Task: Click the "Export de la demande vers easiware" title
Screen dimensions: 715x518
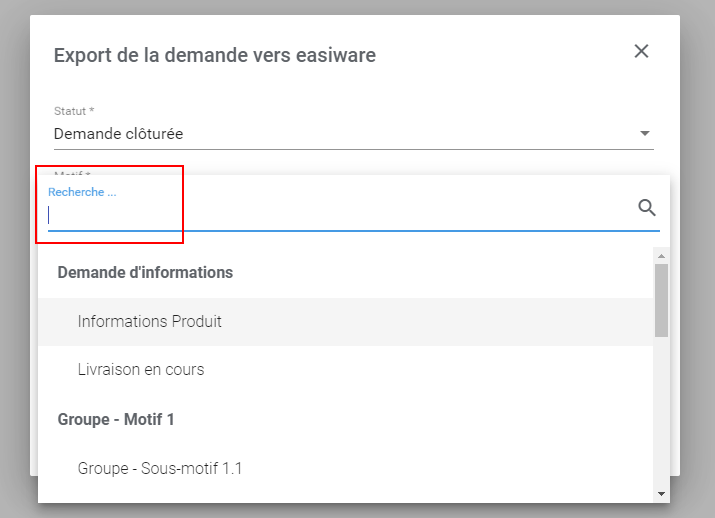Action: [215, 55]
